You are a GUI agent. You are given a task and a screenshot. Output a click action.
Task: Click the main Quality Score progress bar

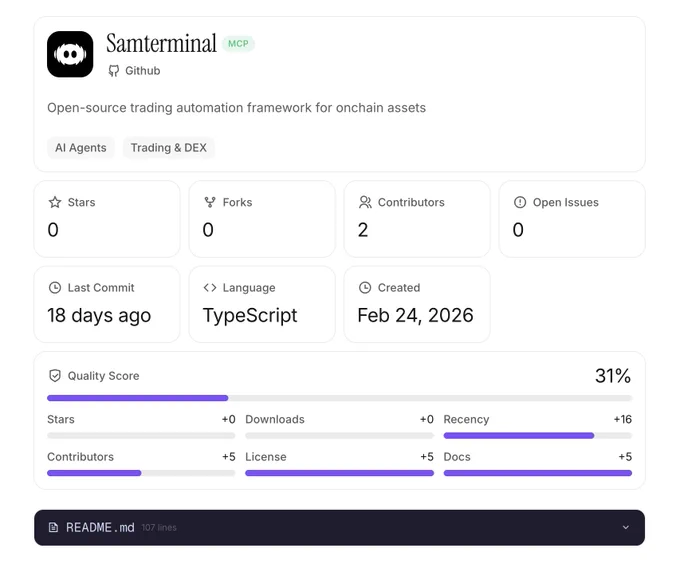coord(340,398)
